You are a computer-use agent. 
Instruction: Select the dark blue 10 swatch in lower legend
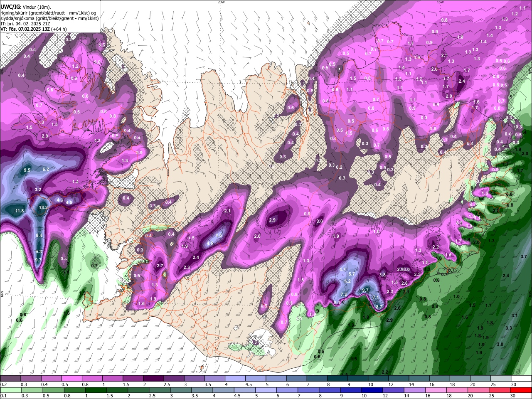(372, 390)
